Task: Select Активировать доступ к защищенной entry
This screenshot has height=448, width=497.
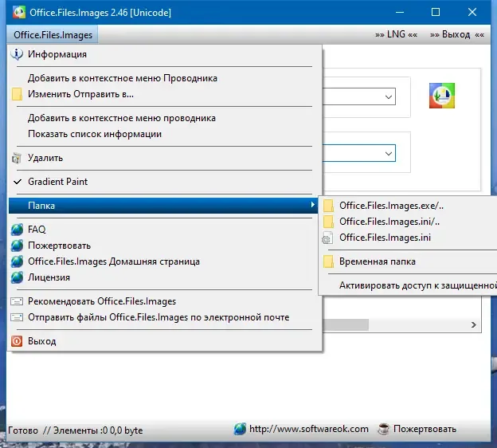Action: point(409,285)
